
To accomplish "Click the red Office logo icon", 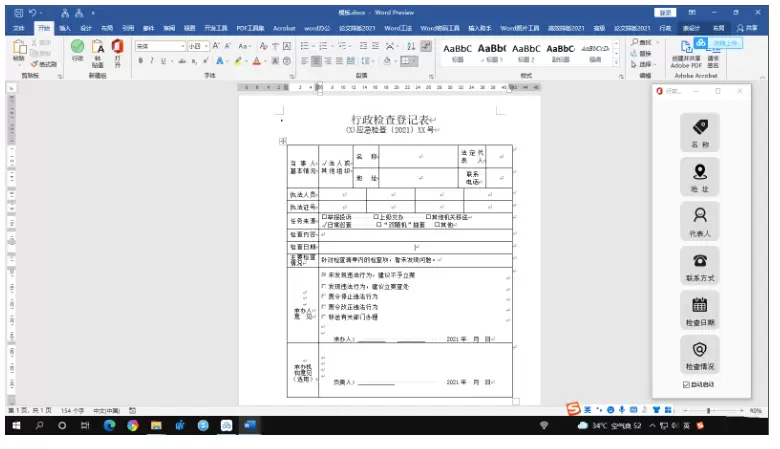I will [x=117, y=46].
